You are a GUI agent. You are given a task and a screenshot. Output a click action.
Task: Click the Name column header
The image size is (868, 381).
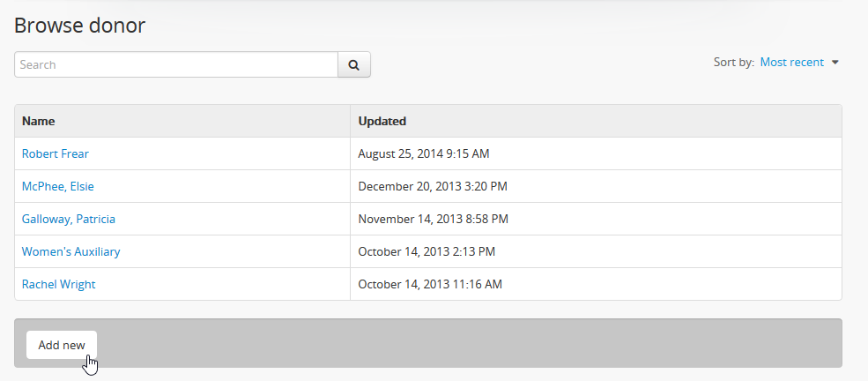[x=39, y=121]
